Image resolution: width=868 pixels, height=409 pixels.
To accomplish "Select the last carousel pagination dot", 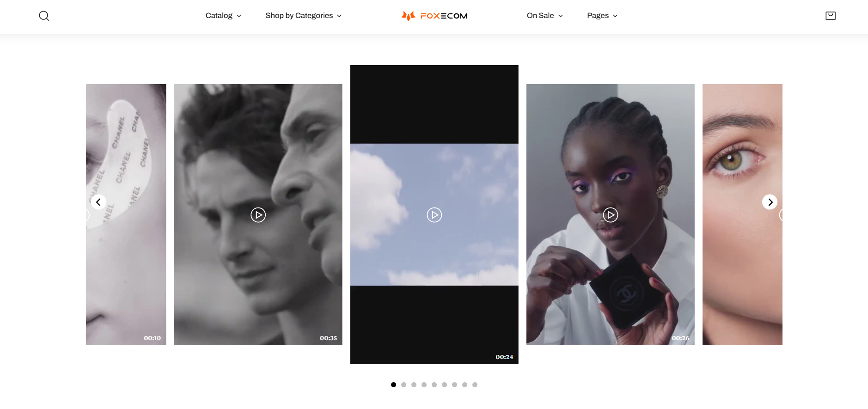I will click(x=475, y=385).
